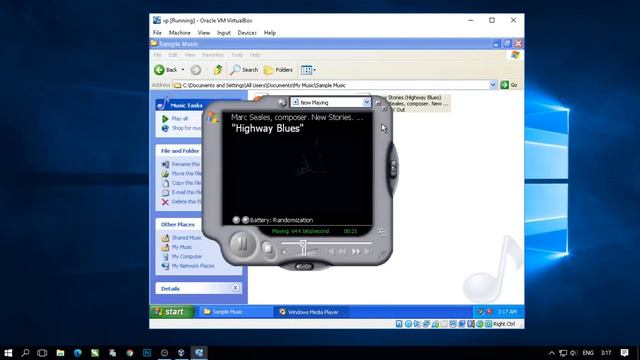The width and height of the screenshot is (640, 360).
Task: Go up one folder level
Action: pos(218,70)
